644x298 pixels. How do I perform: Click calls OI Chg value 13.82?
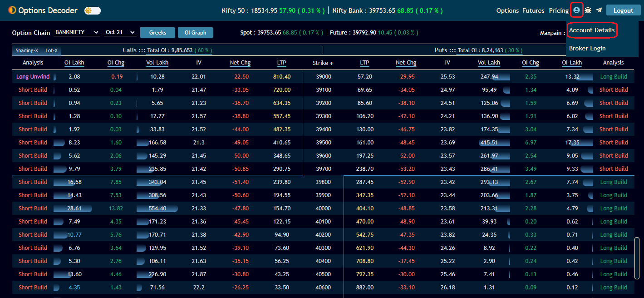pyautogui.click(x=116, y=209)
